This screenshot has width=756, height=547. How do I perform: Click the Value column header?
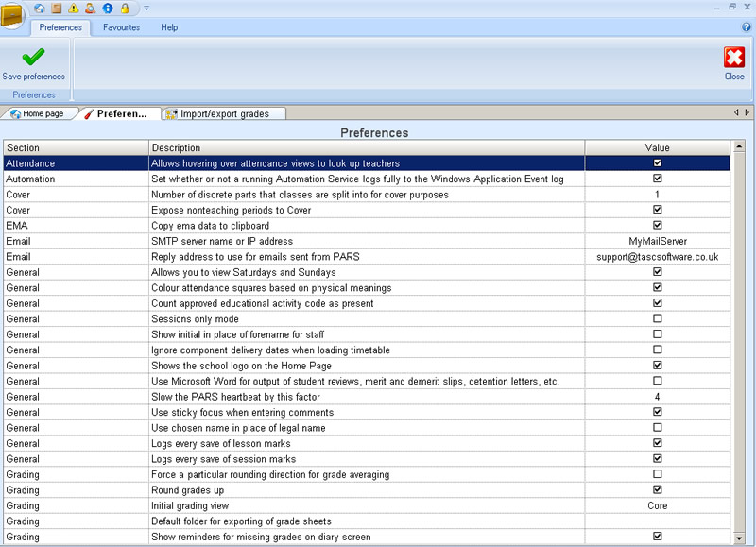point(657,147)
